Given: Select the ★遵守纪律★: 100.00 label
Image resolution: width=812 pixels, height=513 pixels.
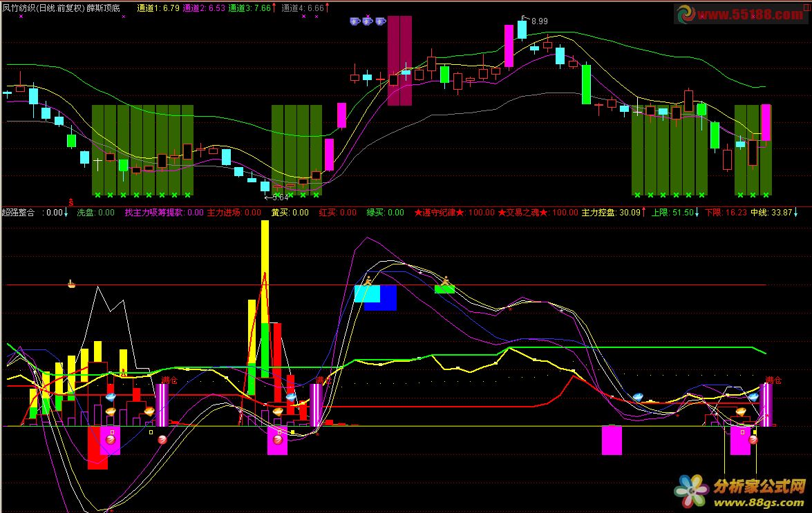Looking at the screenshot, I should pyautogui.click(x=455, y=213).
